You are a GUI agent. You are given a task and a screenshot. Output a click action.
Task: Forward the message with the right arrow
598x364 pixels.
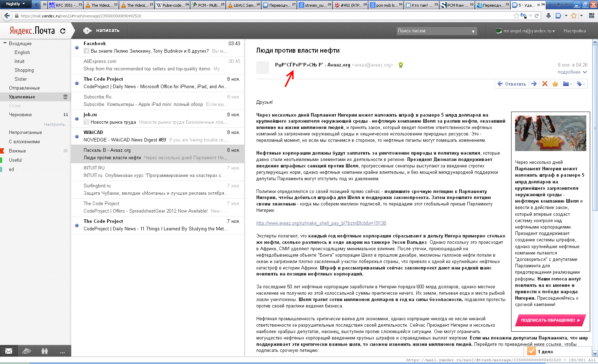click(534, 84)
